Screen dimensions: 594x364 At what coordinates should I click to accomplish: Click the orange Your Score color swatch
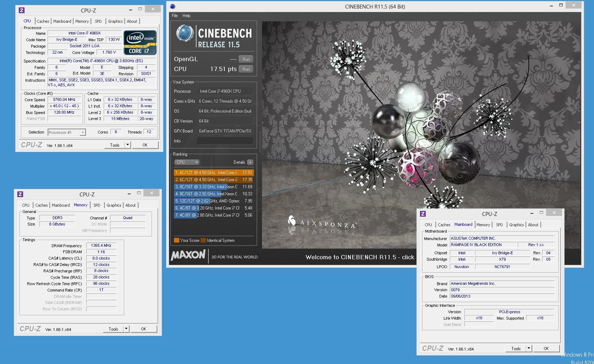[176, 240]
